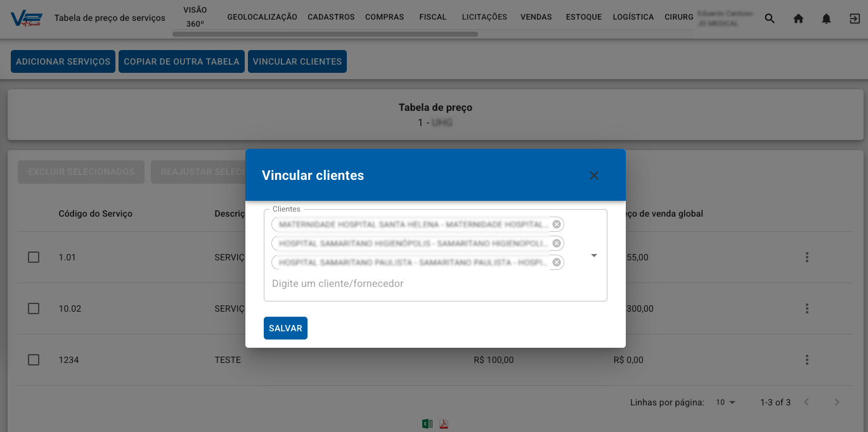Click the VS Saúde logo
This screenshot has width=868, height=432.
27,18
